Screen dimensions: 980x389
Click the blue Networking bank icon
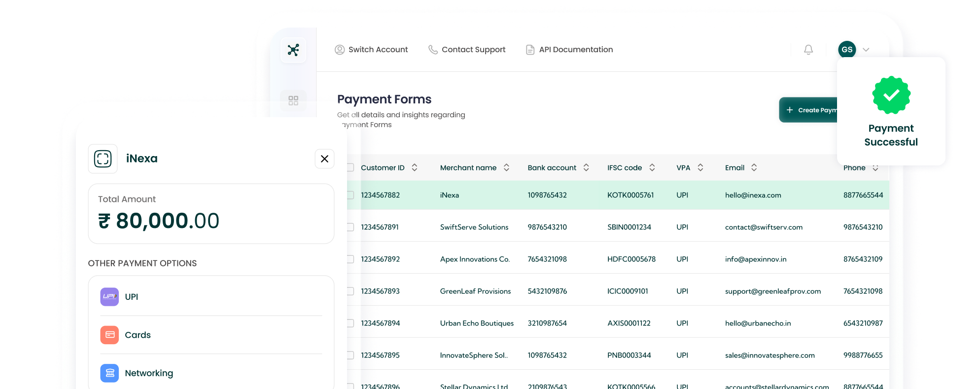[x=109, y=373]
